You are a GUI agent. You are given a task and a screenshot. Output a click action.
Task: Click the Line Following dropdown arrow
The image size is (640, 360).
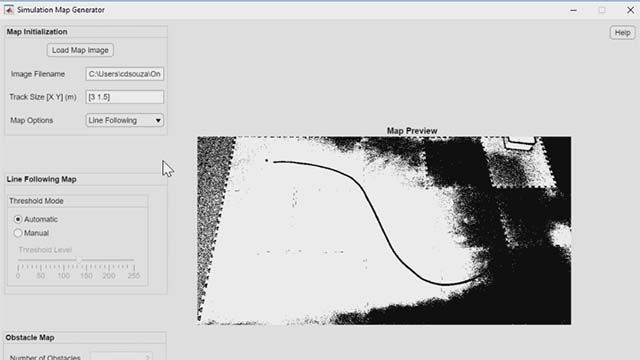(x=158, y=120)
